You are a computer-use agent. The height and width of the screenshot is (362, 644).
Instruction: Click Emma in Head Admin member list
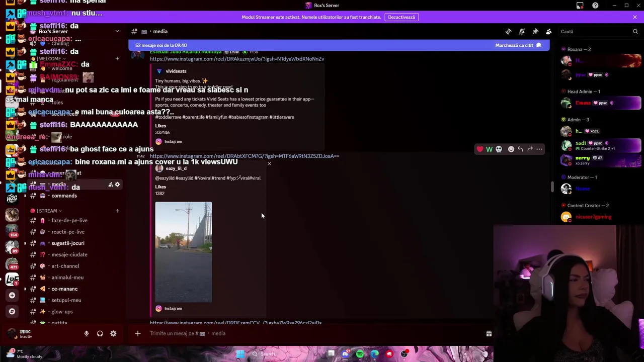tap(601, 103)
